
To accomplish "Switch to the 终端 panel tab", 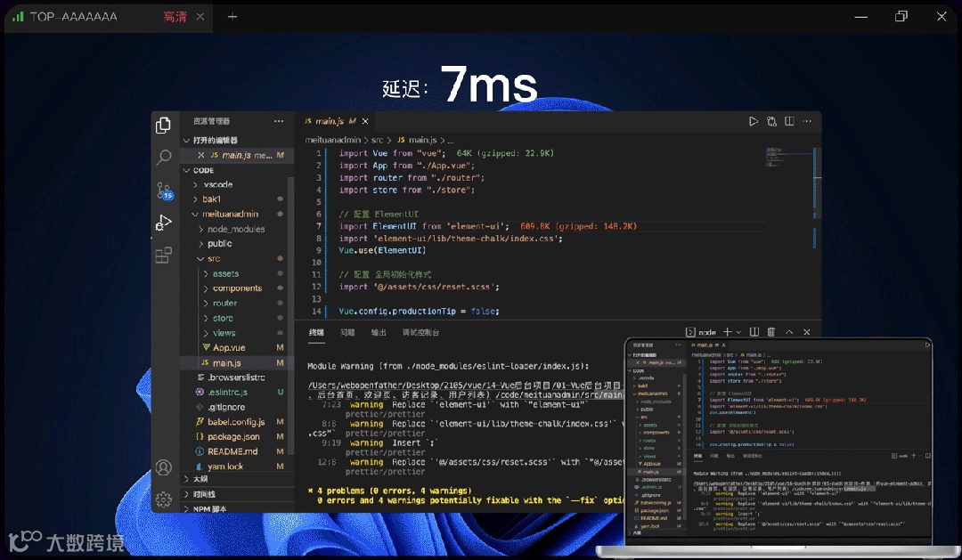I will (316, 332).
